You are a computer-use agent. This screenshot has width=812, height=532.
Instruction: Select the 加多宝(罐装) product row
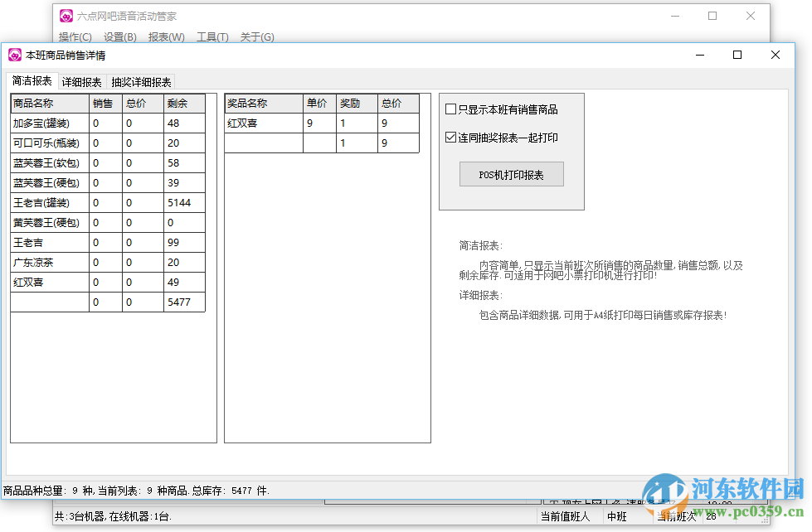click(49, 123)
